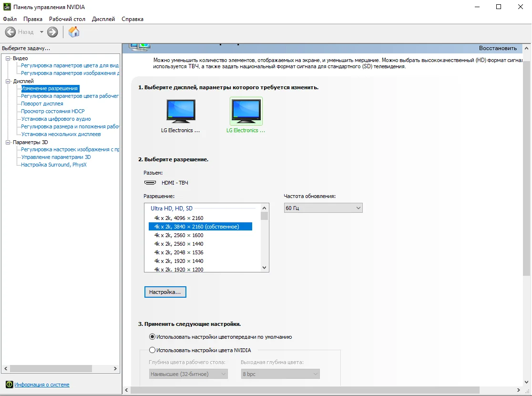Click the Настройка... button
532x396 pixels.
click(165, 292)
